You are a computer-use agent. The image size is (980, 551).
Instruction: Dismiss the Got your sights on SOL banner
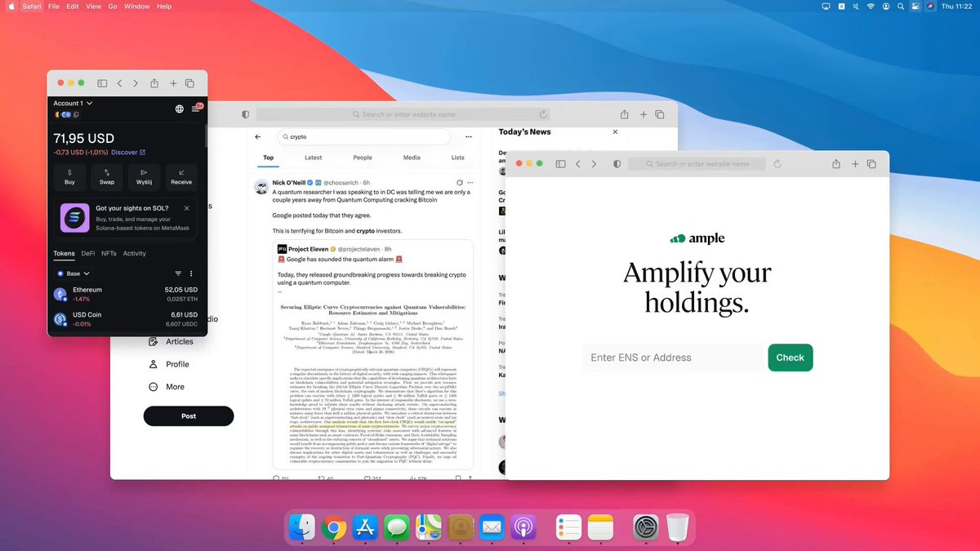pyautogui.click(x=187, y=208)
